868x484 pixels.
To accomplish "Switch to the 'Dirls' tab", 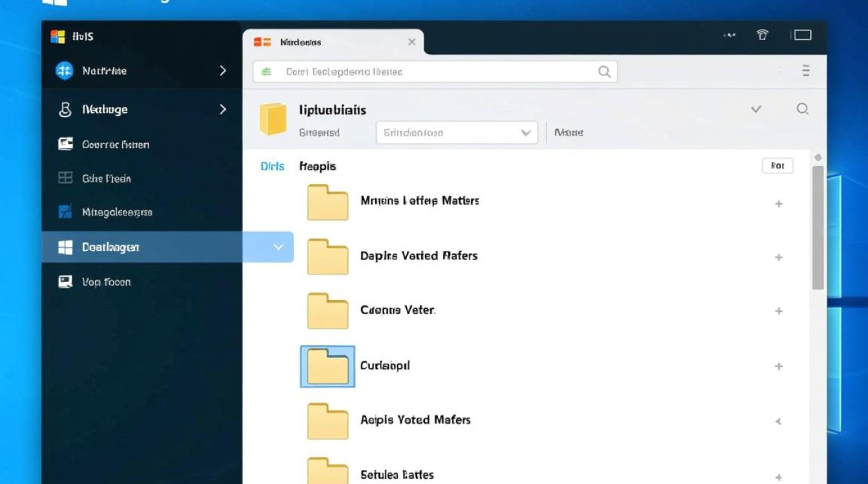I will tap(272, 166).
